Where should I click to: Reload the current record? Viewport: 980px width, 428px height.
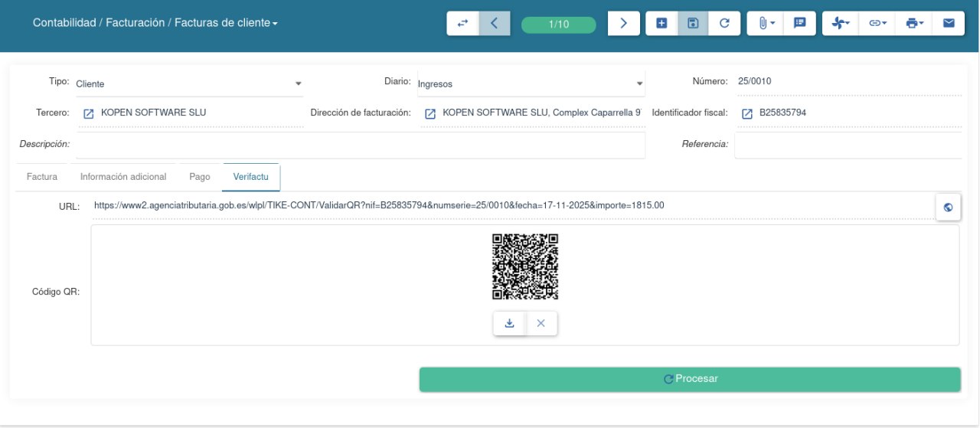[x=724, y=24]
